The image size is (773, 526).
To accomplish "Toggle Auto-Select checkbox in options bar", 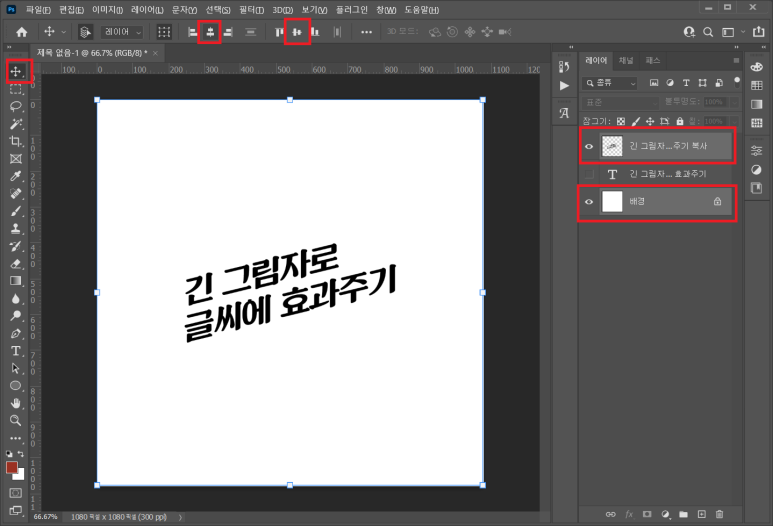I will click(85, 32).
